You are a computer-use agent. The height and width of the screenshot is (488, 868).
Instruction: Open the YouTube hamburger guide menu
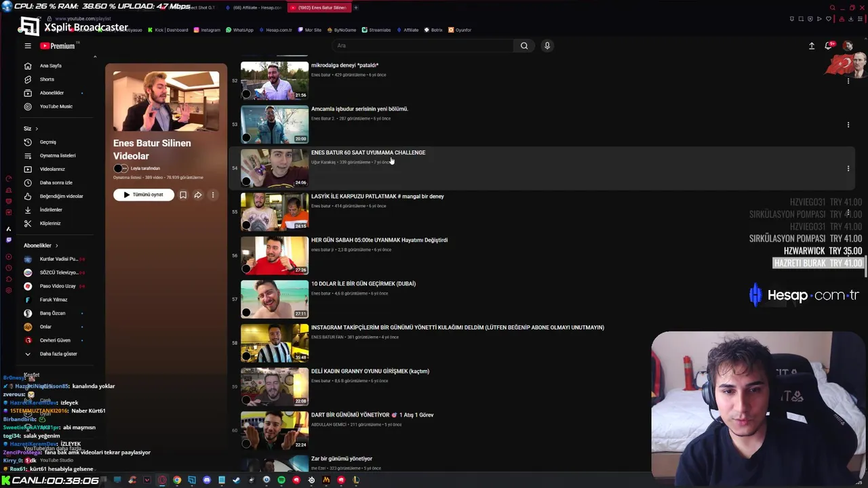coord(28,46)
